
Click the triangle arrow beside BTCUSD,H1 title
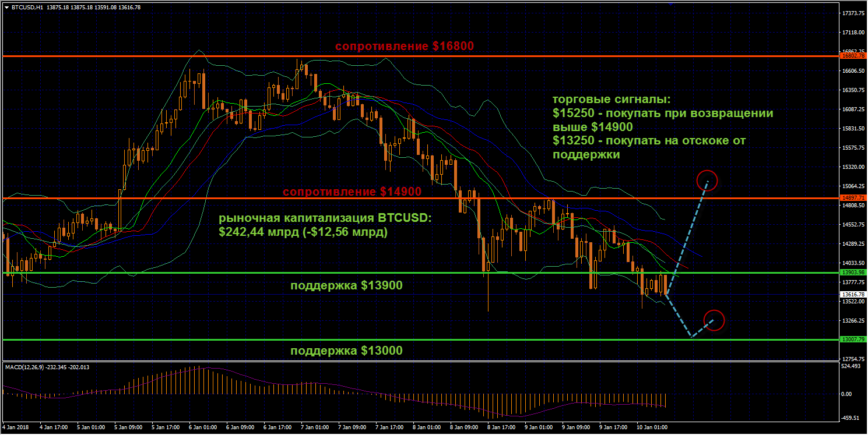point(6,8)
